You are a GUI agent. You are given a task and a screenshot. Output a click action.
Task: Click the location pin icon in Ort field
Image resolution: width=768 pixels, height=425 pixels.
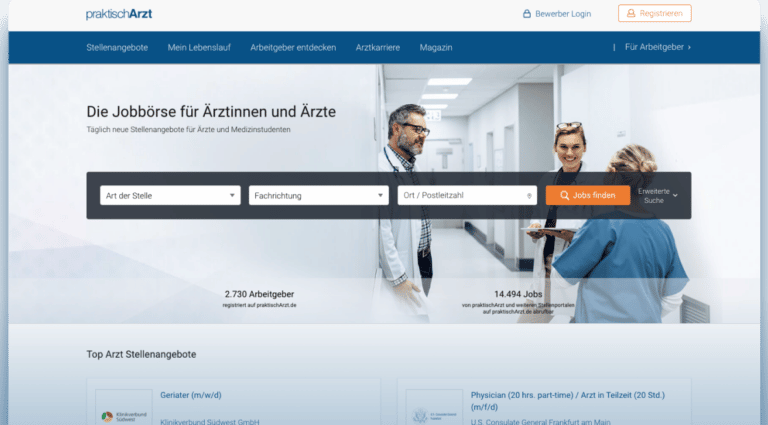[x=529, y=196]
